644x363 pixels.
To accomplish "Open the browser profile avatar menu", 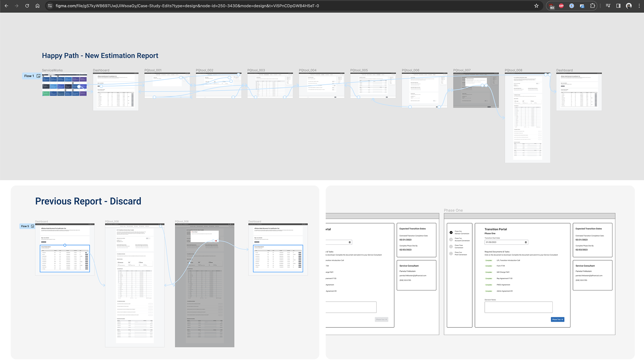I will (x=629, y=6).
